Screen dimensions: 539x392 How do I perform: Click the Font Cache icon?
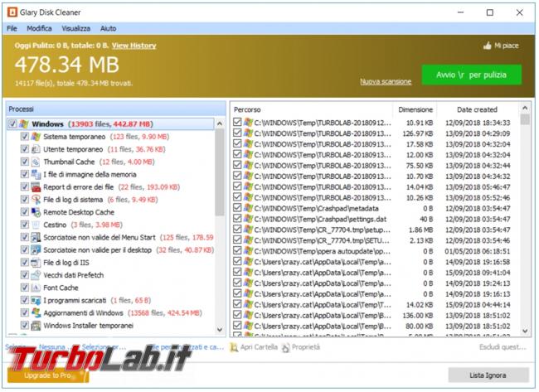36,288
